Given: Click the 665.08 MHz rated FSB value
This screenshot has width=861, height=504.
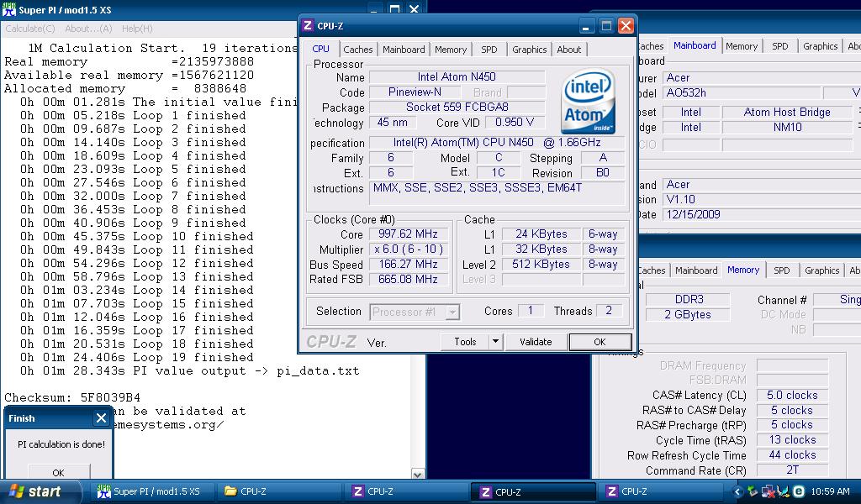Looking at the screenshot, I should [x=408, y=279].
